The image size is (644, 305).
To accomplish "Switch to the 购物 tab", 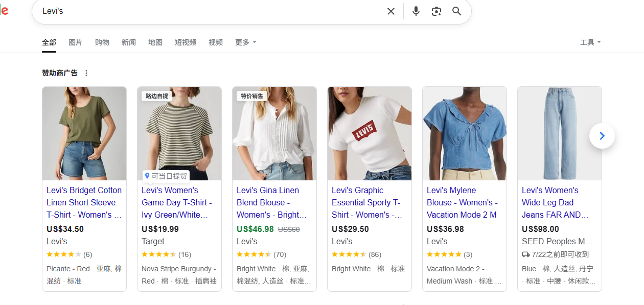I will (x=102, y=42).
